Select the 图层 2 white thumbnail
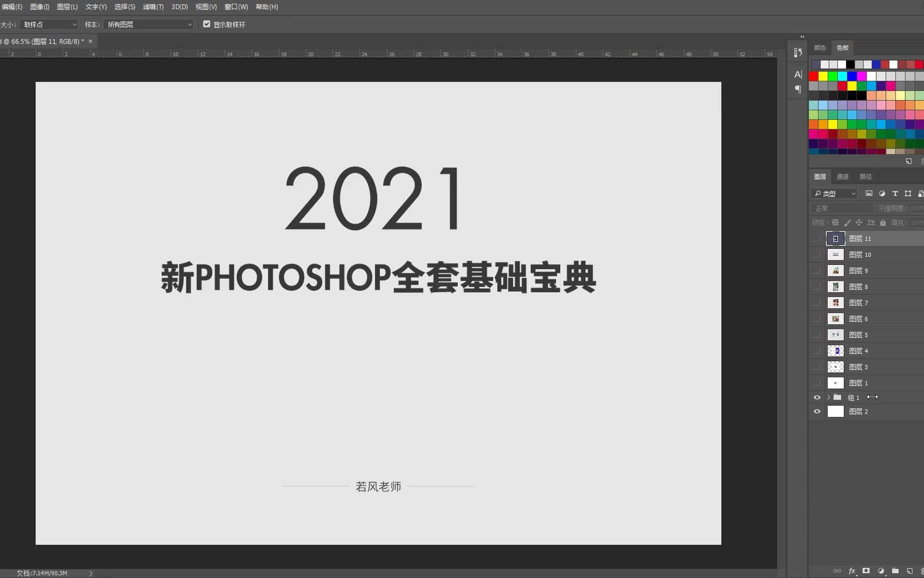 pyautogui.click(x=835, y=412)
